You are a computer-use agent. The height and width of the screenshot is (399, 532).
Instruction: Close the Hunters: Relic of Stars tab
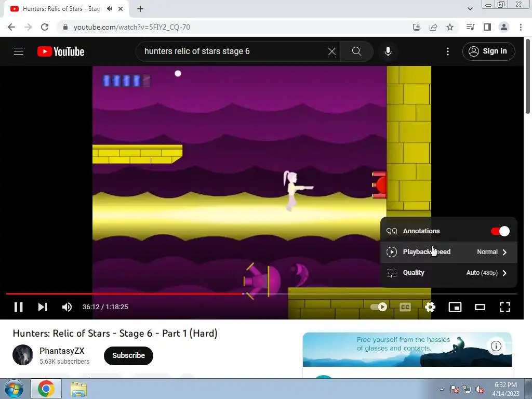[121, 9]
